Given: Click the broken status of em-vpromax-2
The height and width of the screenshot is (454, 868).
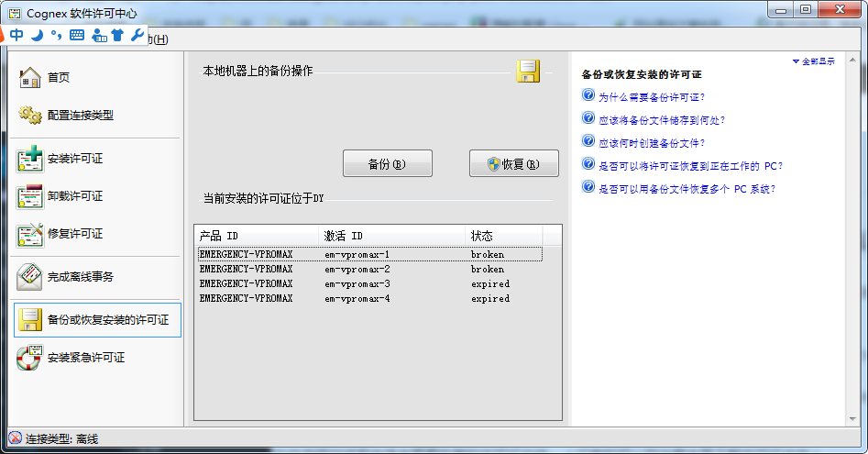Looking at the screenshot, I should click(x=488, y=269).
